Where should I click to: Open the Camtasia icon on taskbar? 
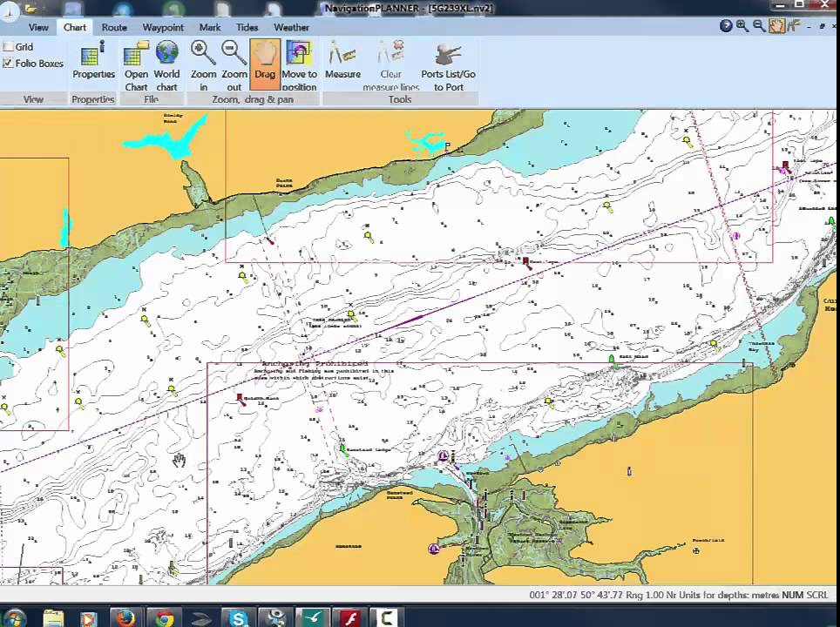point(388,618)
